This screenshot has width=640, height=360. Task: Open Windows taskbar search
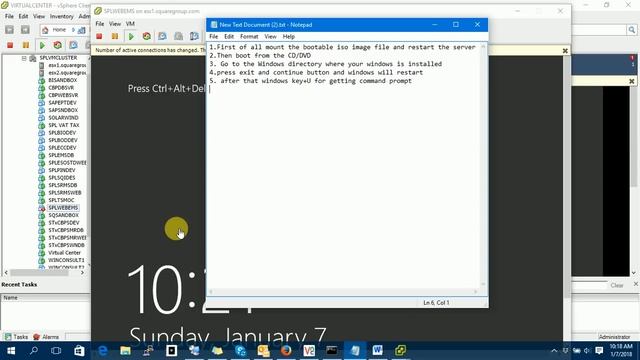coord(34,351)
